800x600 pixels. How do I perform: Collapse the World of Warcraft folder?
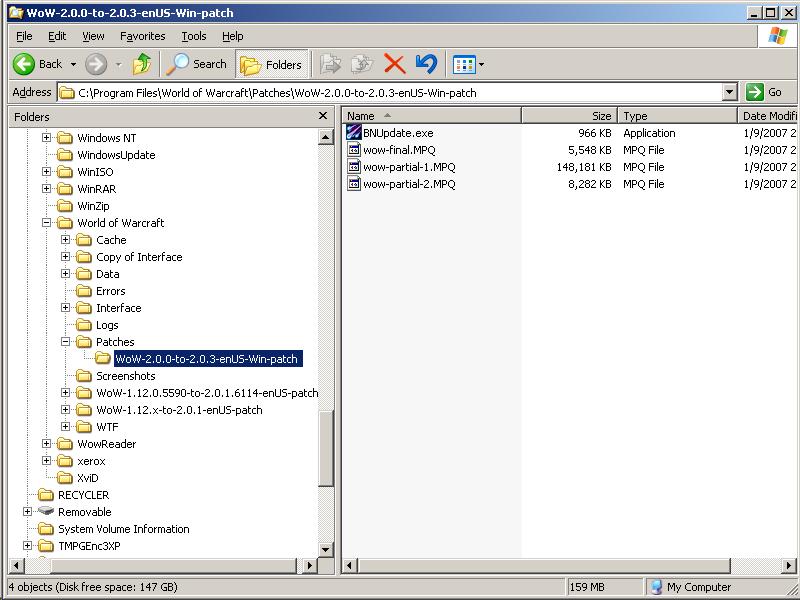pos(46,222)
